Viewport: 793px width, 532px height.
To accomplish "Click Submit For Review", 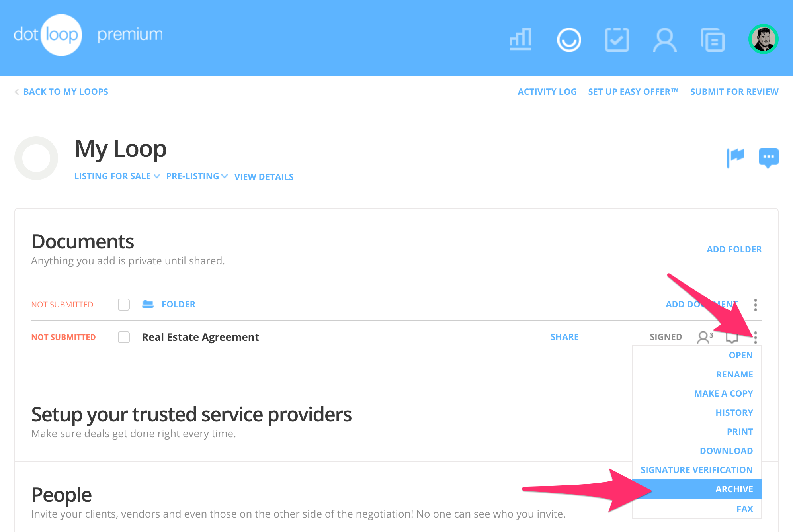I will coord(734,92).
